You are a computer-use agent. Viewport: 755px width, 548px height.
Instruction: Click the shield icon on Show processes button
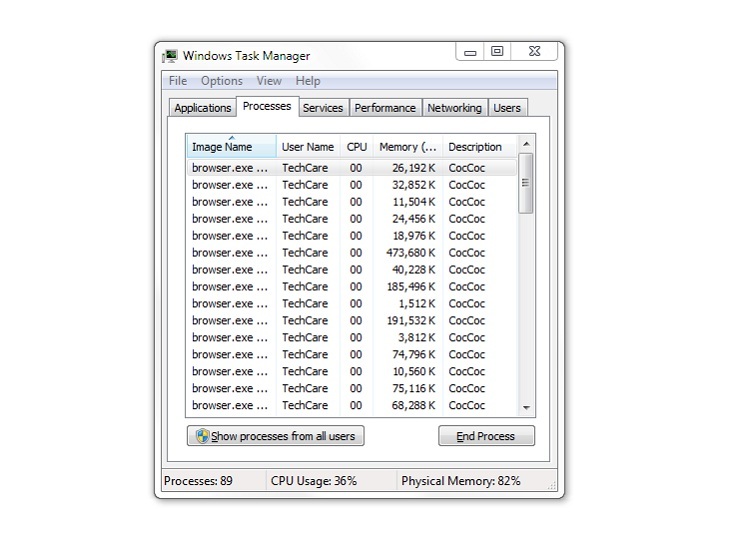(x=202, y=436)
